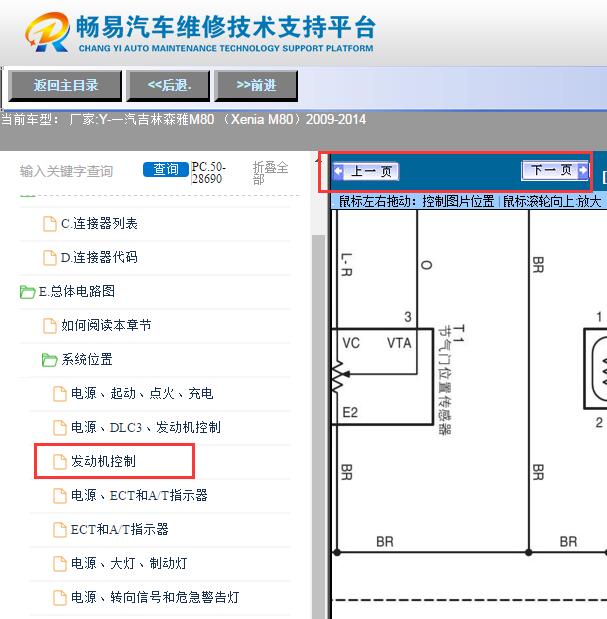Viewport: 607px width, 619px height.
Task: Click the VC terminal label in diagram
Action: 351,343
